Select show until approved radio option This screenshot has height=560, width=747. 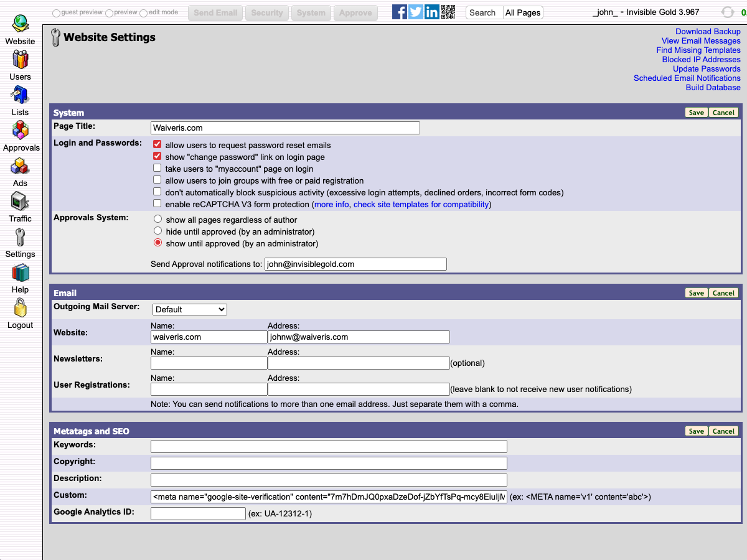[x=157, y=243]
